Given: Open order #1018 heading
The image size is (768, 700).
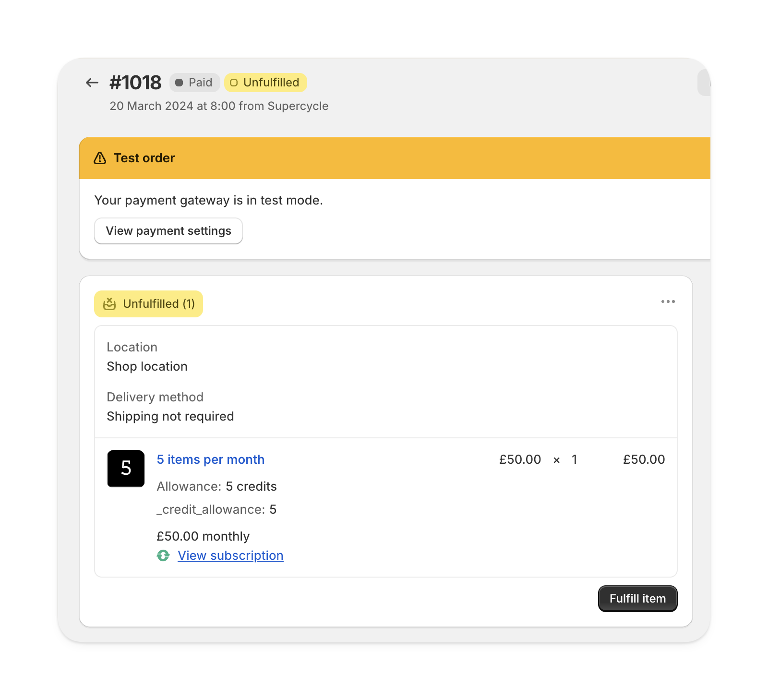Looking at the screenshot, I should point(136,82).
